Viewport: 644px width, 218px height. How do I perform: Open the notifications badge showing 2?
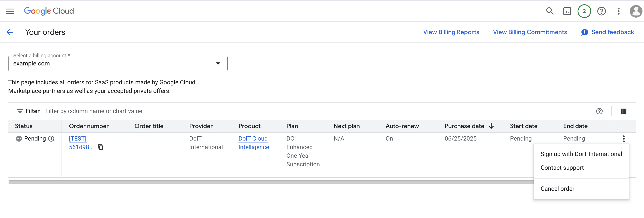584,11
